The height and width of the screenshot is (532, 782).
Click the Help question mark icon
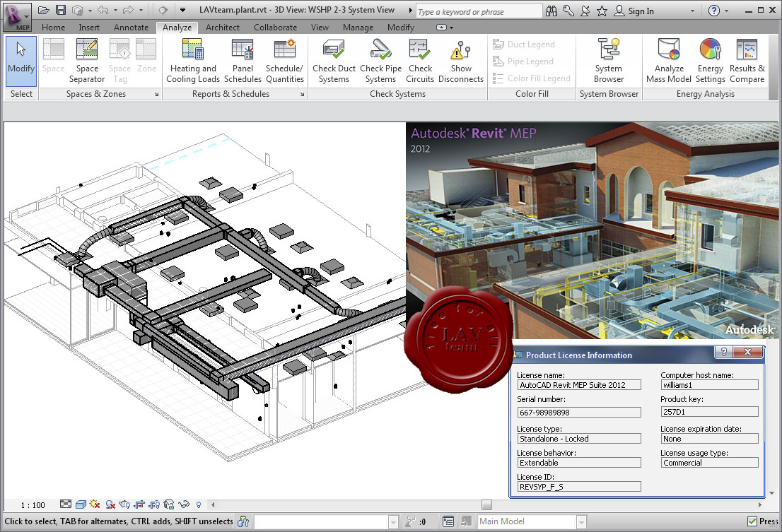tap(714, 11)
